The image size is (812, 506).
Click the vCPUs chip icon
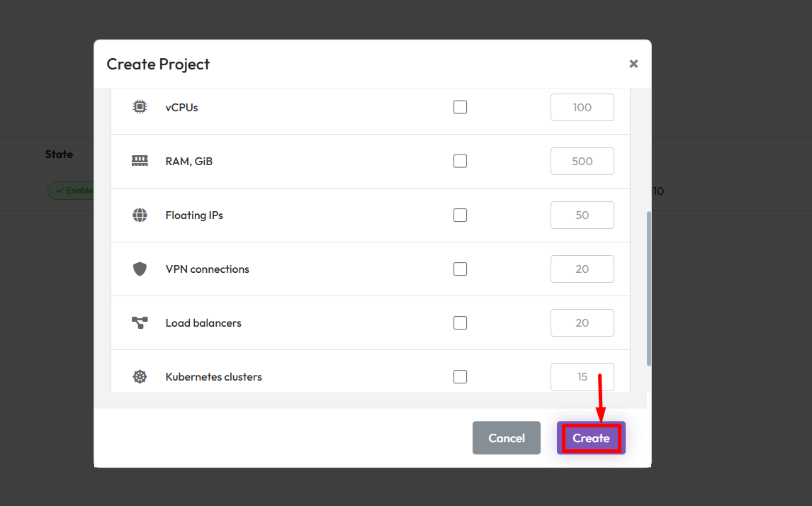pos(140,107)
